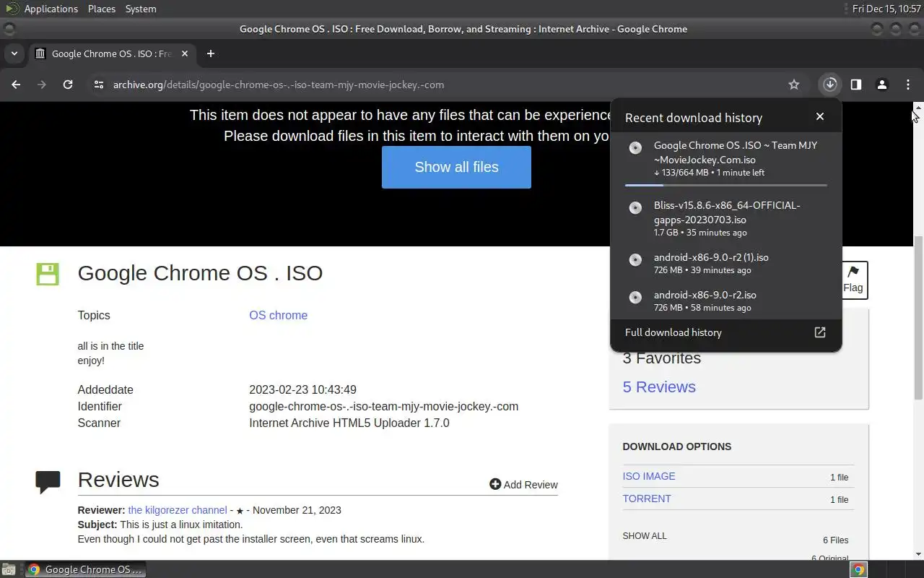Click the 3 Favorites text
924x578 pixels.
click(662, 358)
